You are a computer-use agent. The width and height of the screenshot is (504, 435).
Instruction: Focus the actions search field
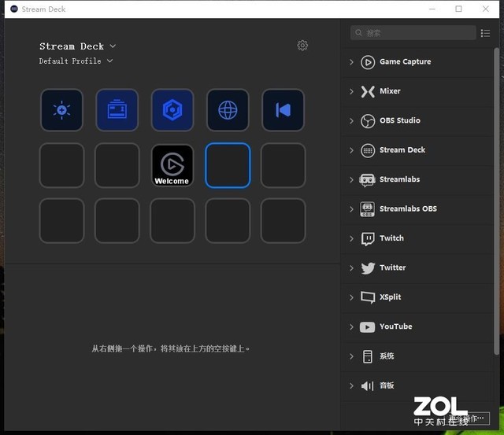point(413,33)
